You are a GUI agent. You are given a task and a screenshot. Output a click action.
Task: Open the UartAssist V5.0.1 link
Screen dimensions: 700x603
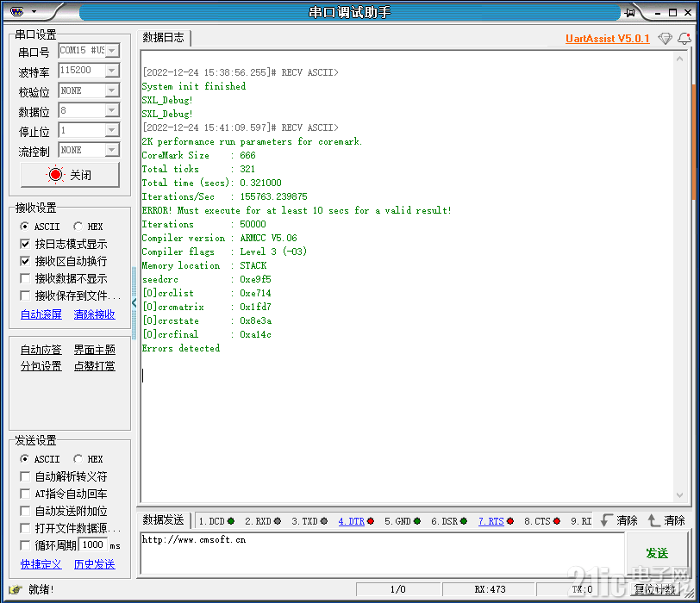(607, 39)
